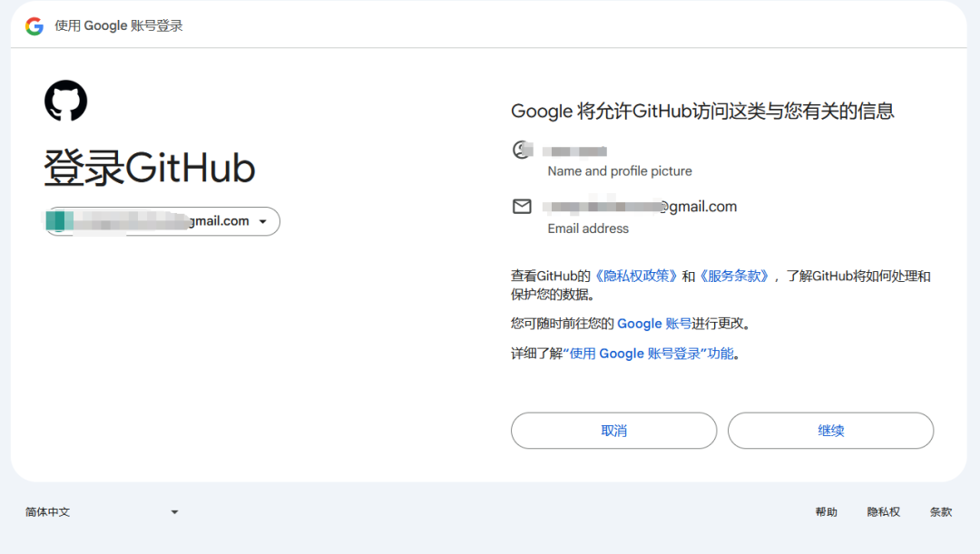The width and height of the screenshot is (980, 554).
Task: Open the 《隐私权政策》 privacy policy link
Action: point(636,276)
